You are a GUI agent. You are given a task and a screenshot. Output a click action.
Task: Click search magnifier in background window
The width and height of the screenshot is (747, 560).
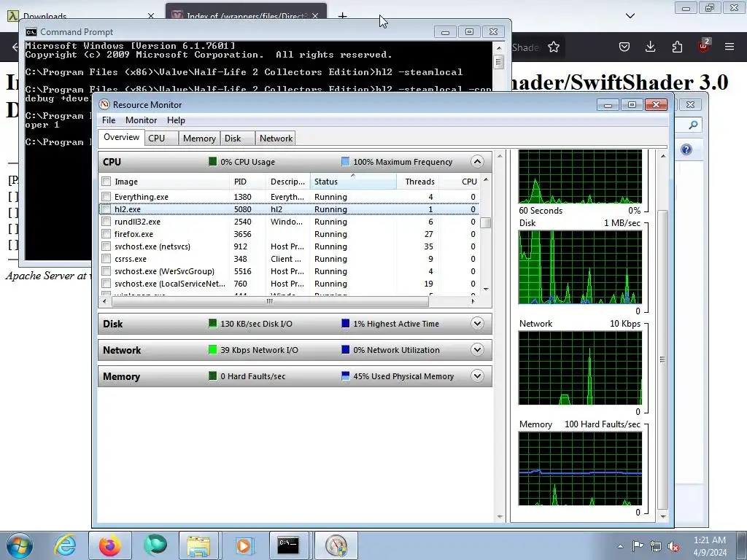693,125
